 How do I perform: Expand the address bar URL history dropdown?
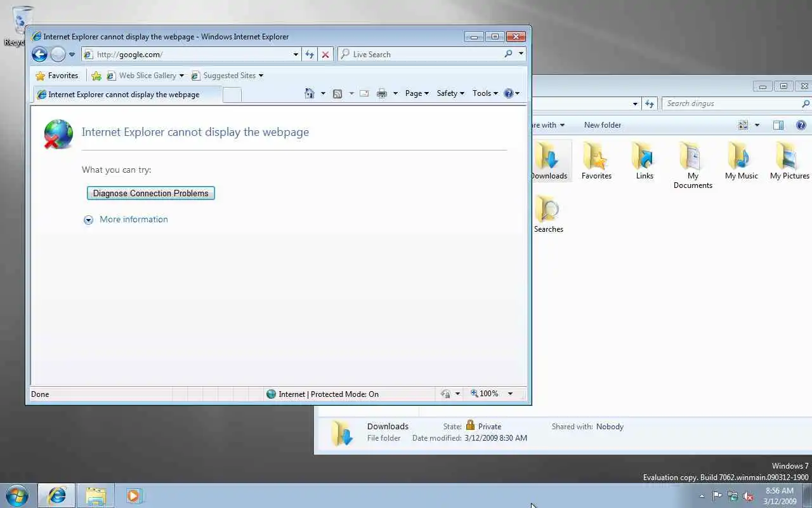pyautogui.click(x=296, y=55)
